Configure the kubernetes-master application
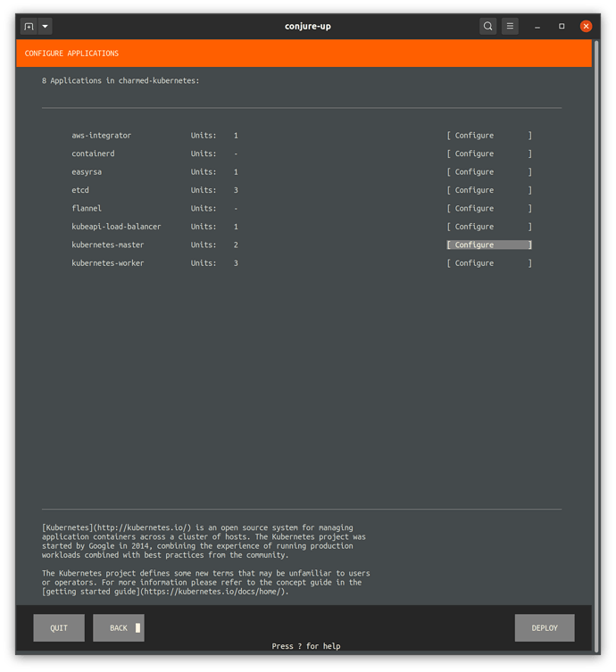 [x=489, y=245]
